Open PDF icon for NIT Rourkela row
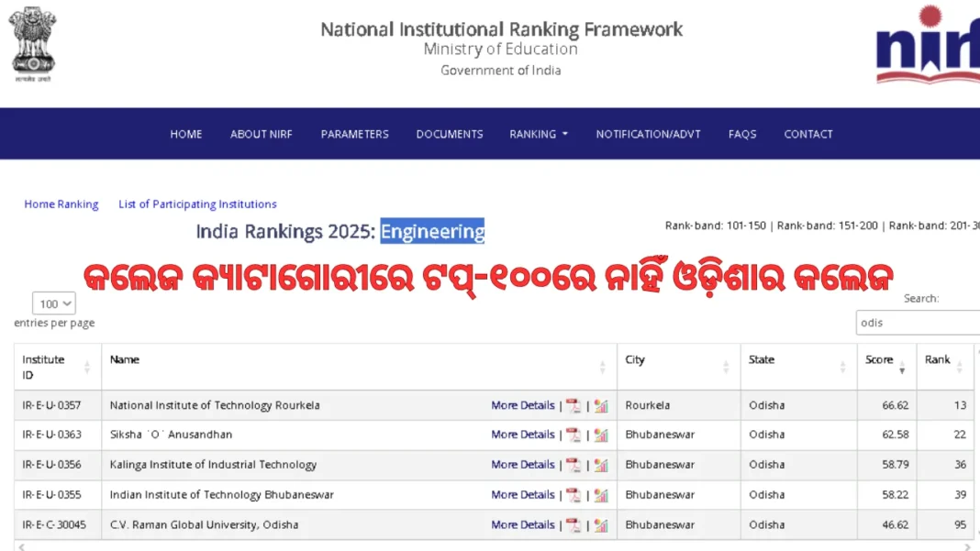Image resolution: width=980 pixels, height=551 pixels. point(574,405)
